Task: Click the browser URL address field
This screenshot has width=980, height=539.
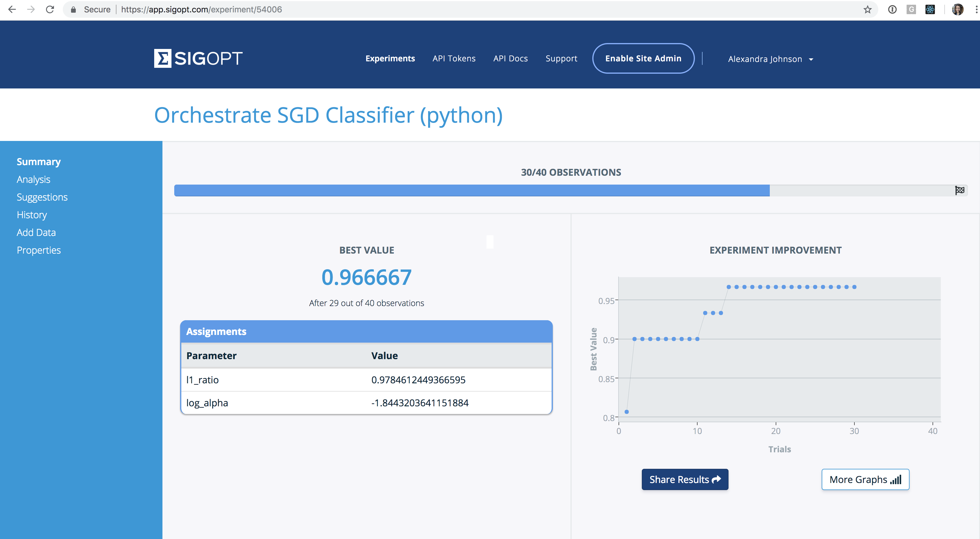Action: click(456, 9)
